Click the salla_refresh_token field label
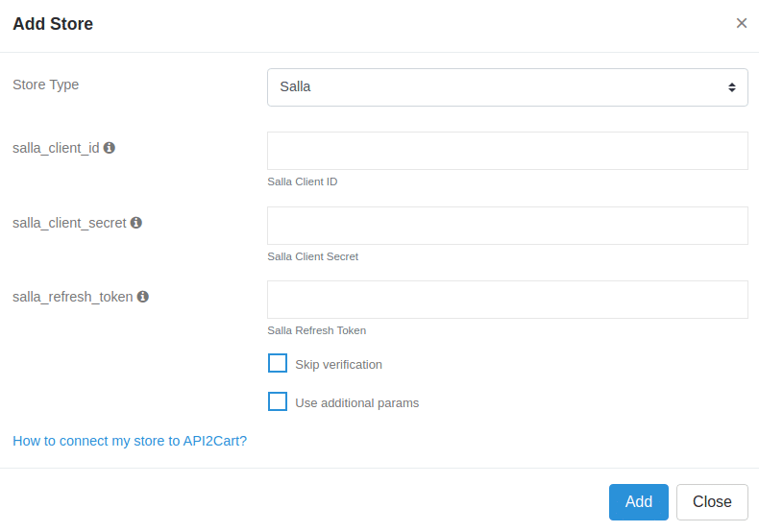 73,297
